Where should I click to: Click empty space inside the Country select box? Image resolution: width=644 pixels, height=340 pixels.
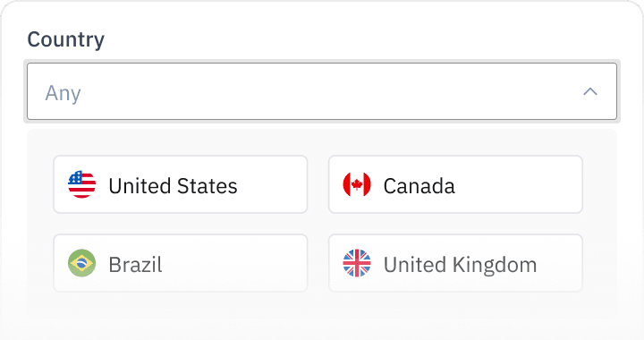tap(328, 91)
